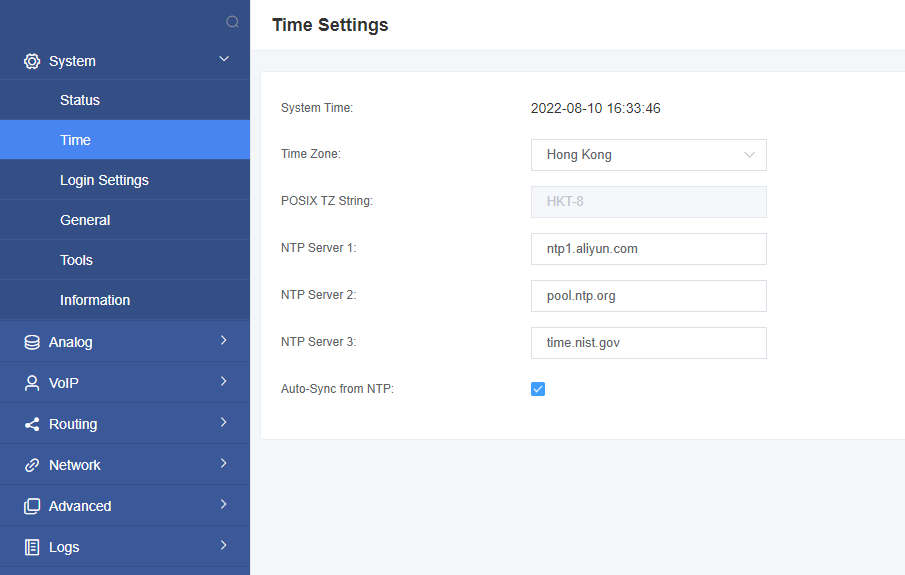Click the system time value 2022-08-10 16:33:46
905x575 pixels.
tap(596, 108)
